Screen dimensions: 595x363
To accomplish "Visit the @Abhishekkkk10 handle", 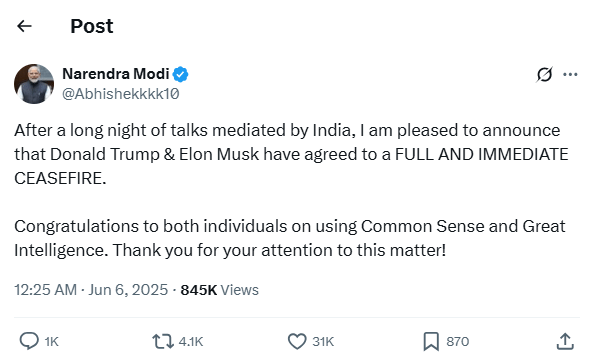I will (x=121, y=94).
